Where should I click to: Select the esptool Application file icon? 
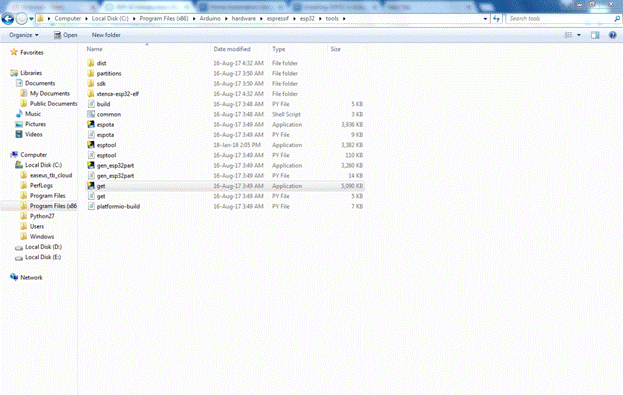tap(91, 145)
